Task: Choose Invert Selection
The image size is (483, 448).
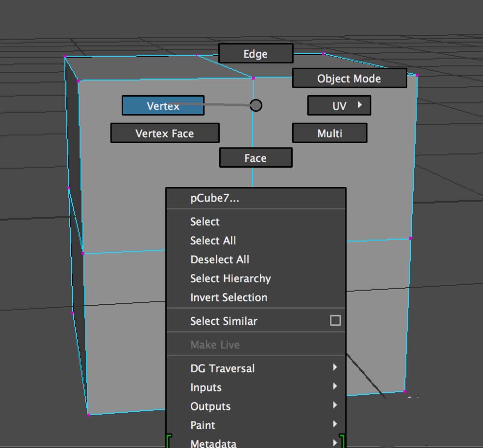Action: (256, 298)
